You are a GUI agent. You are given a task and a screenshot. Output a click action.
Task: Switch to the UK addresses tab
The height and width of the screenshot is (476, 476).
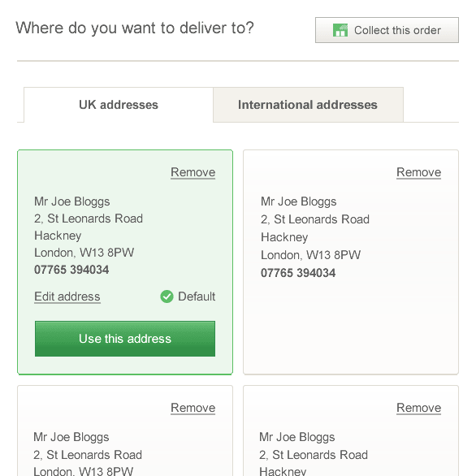tap(119, 105)
